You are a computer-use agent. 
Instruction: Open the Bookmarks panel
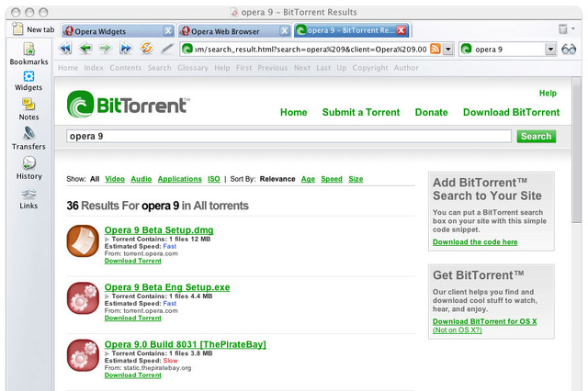pos(28,54)
